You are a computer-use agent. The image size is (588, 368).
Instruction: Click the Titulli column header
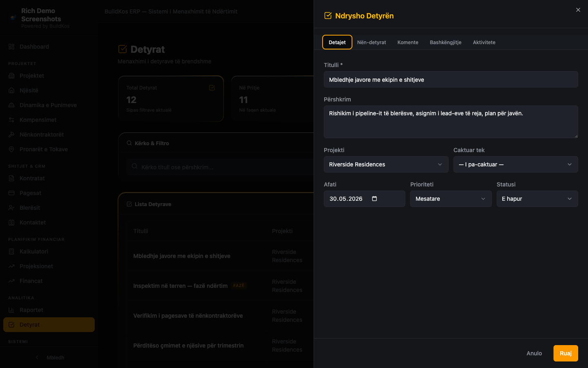coord(140,231)
